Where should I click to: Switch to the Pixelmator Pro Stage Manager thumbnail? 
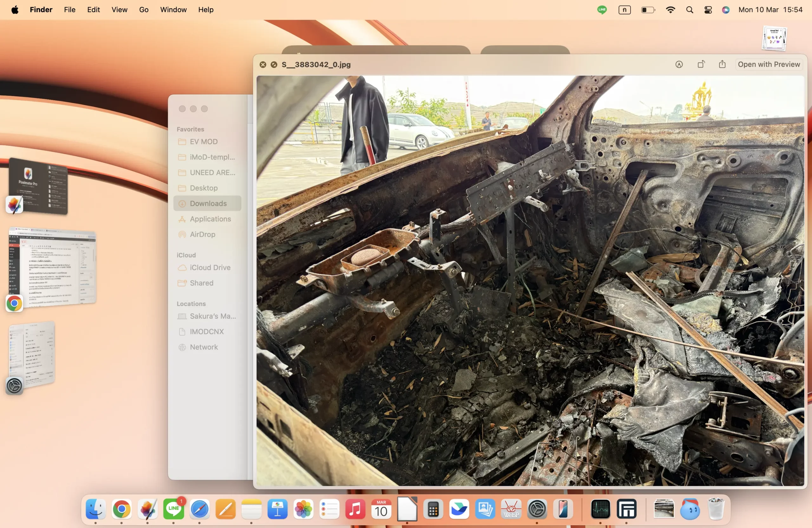point(38,186)
